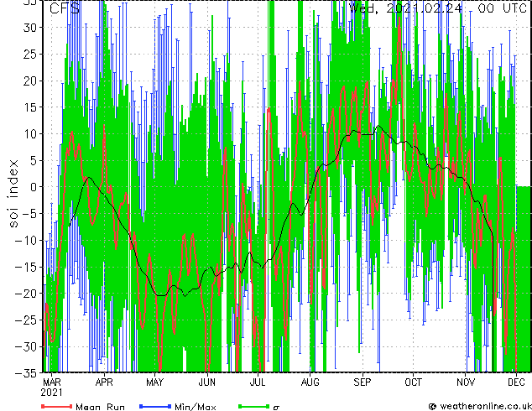Click the red Mean Run legend line

click(57, 406)
